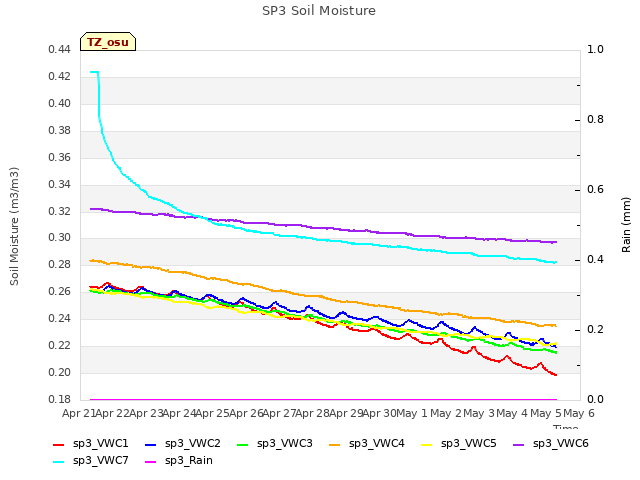This screenshot has width=640, height=480.
Task: Click the May 6 x-axis tick label
Action: click(x=579, y=413)
